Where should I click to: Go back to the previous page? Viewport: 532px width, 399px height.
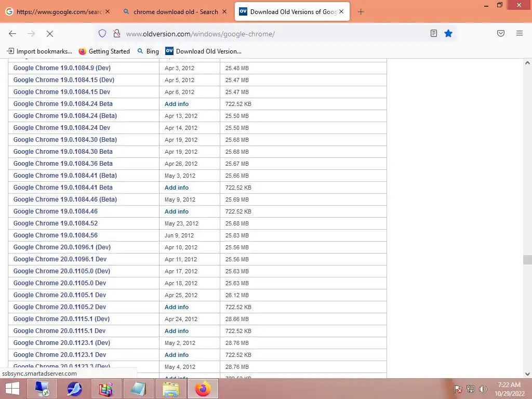coord(12,34)
